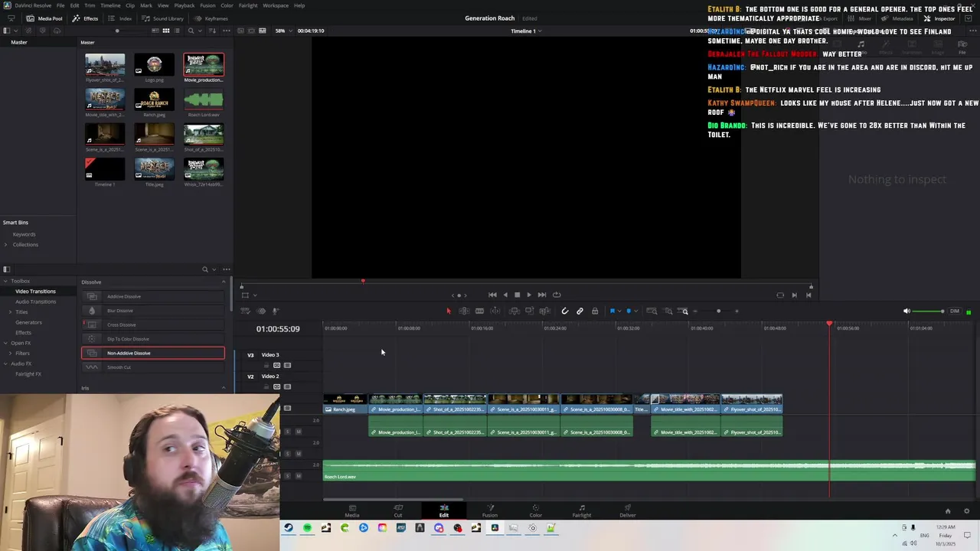Select the Logo.png thumbnail

coord(154,65)
